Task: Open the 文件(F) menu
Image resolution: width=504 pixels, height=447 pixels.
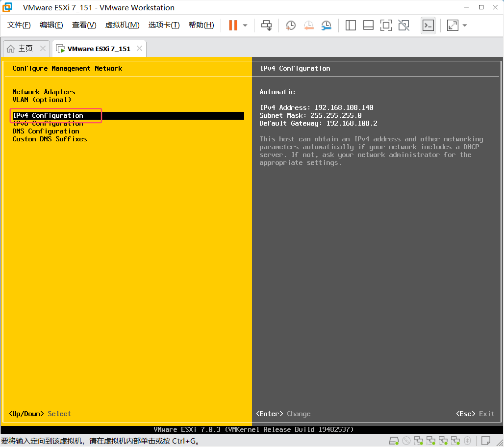Action: pos(19,25)
